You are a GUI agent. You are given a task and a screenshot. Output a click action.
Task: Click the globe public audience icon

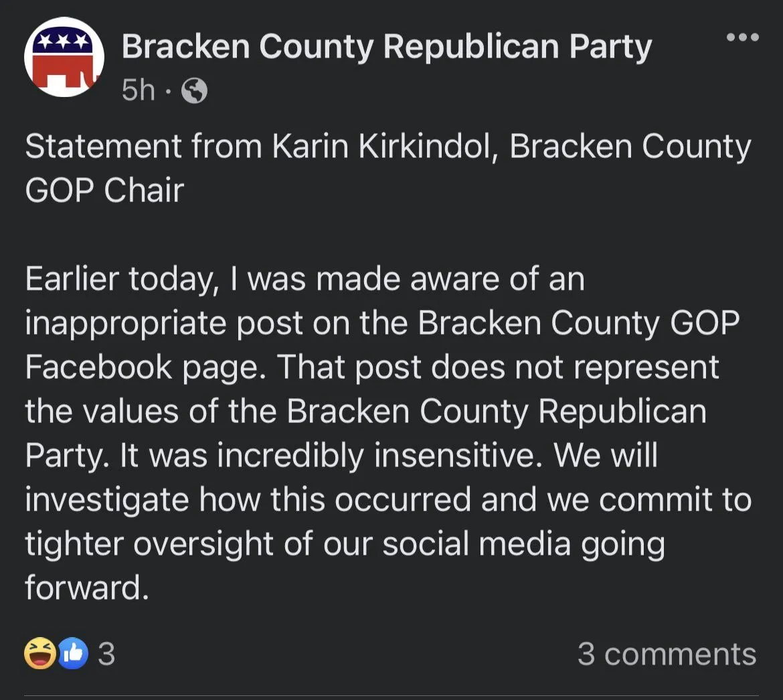click(x=195, y=91)
